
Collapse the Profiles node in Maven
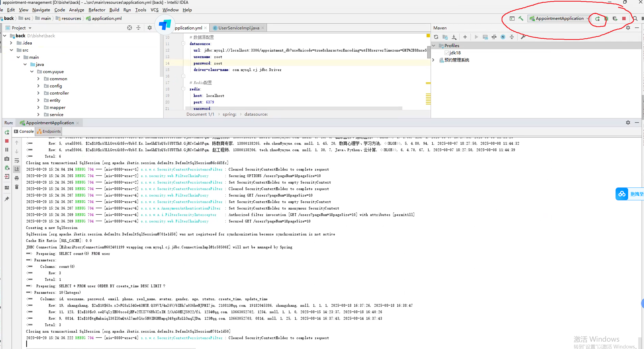[x=434, y=46]
